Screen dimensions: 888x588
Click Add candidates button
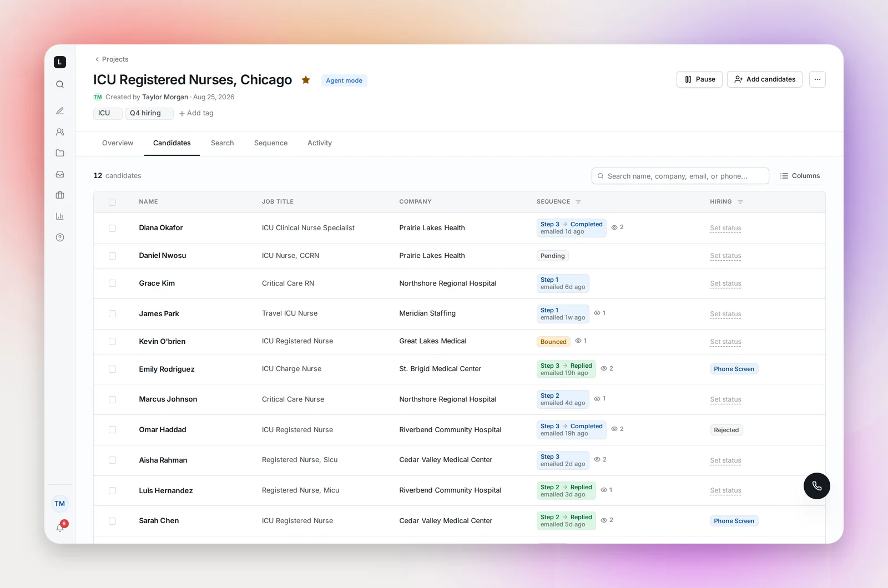coord(765,79)
